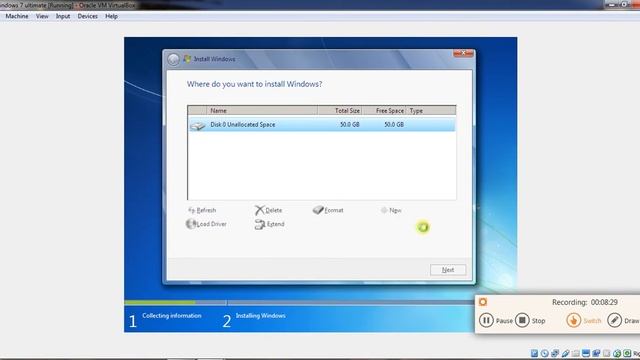The height and width of the screenshot is (360, 640).
Task: Click the Stop recording icon
Action: (x=522, y=320)
